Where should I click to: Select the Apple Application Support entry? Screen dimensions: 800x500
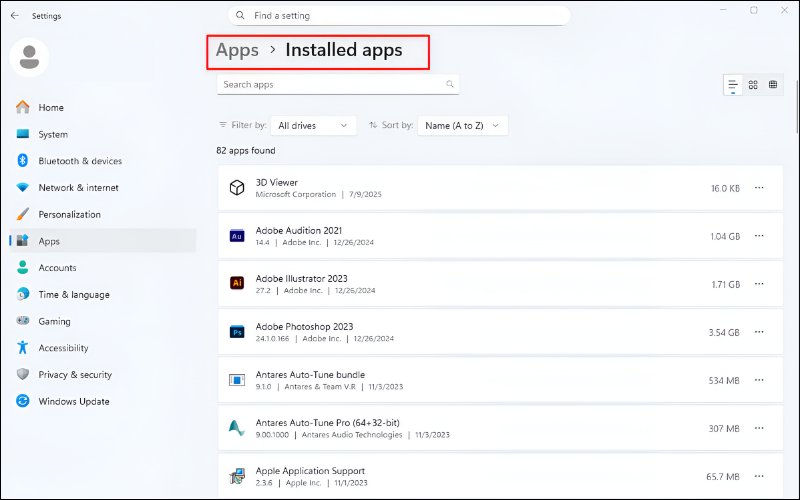coord(500,476)
